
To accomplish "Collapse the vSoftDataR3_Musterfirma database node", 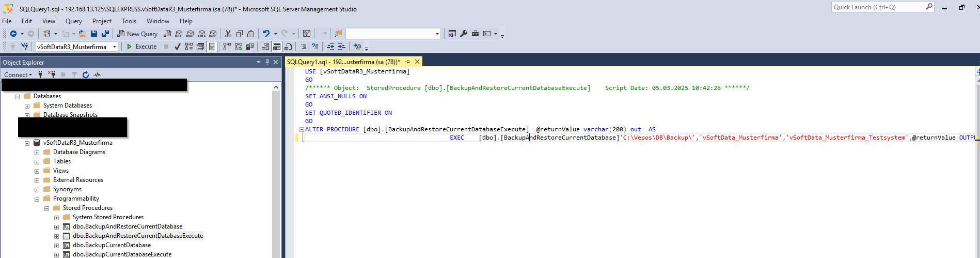I will (x=27, y=143).
